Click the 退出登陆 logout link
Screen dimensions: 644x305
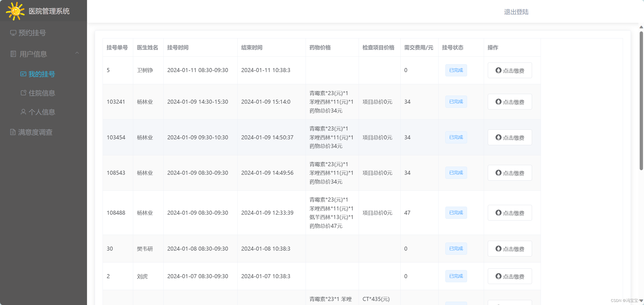516,12
